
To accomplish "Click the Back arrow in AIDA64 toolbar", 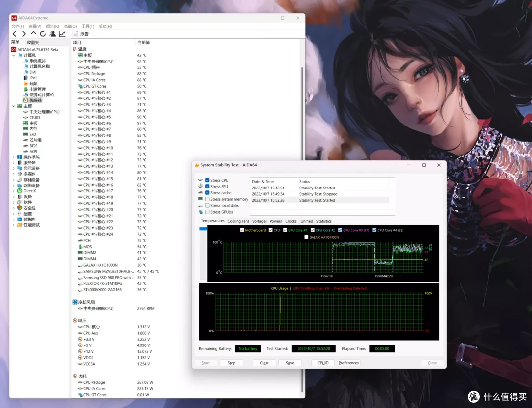I will click(15, 34).
